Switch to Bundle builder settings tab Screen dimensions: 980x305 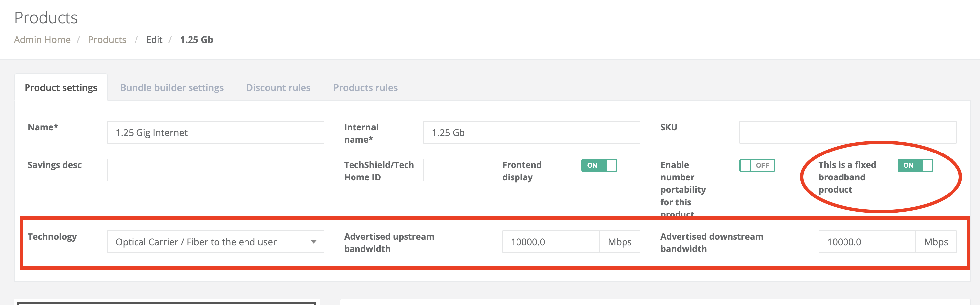[172, 88]
